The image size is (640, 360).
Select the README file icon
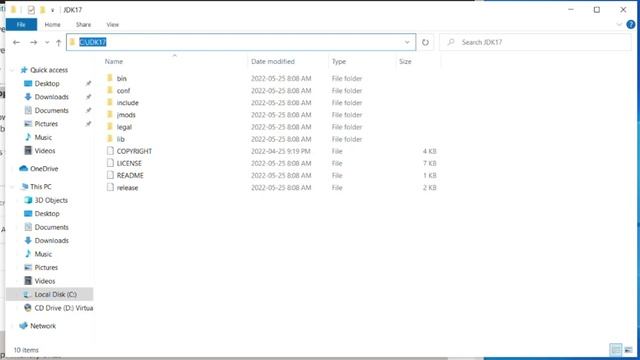(x=110, y=175)
